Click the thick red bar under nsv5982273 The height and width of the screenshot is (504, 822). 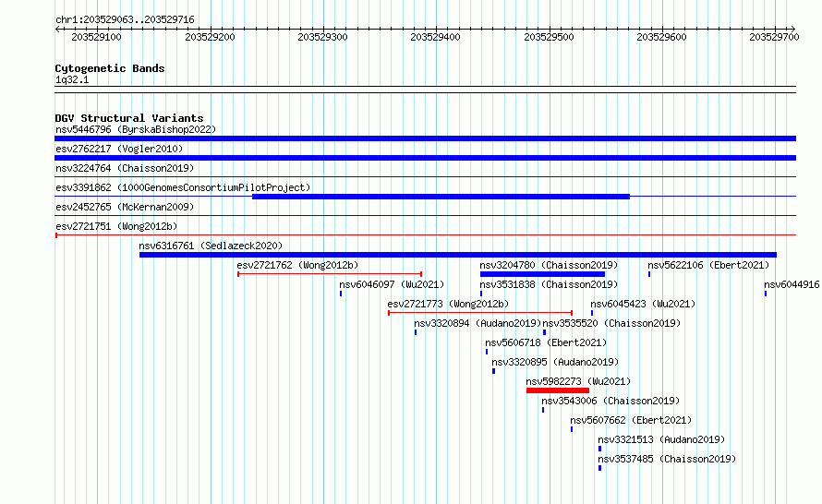tap(558, 390)
